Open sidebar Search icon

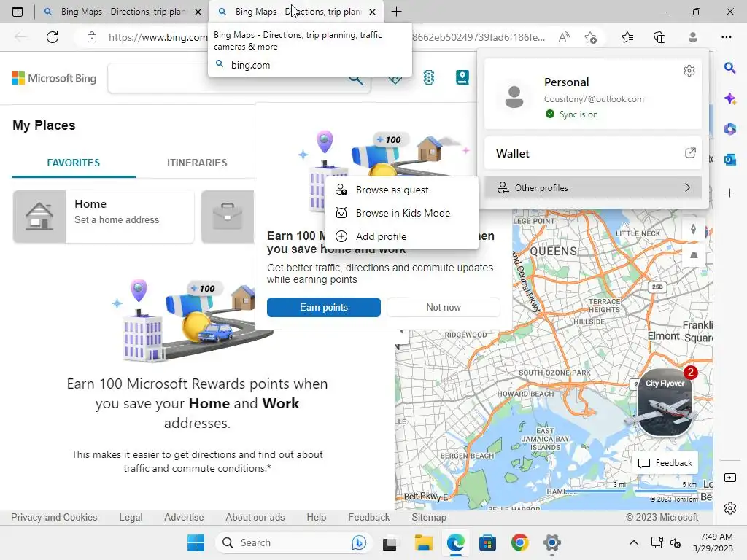point(729,68)
